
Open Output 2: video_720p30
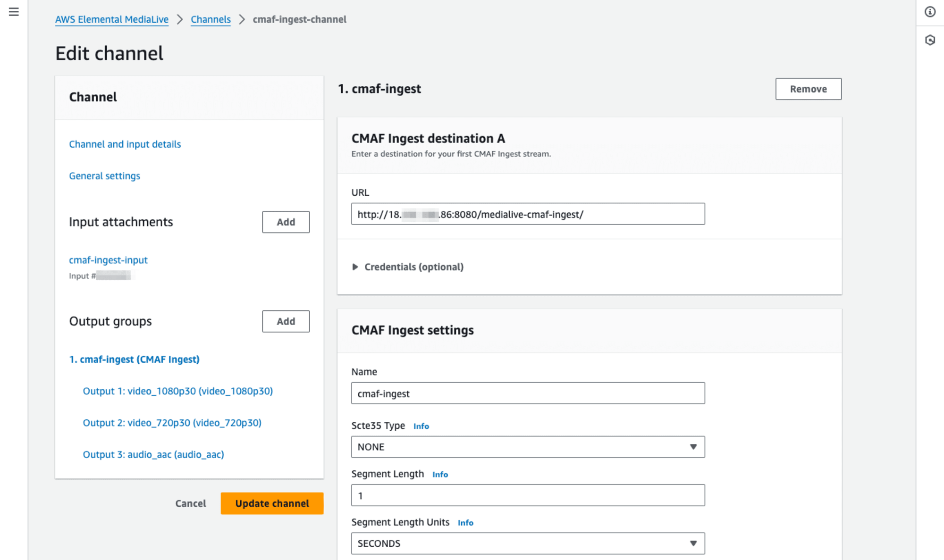(x=172, y=423)
